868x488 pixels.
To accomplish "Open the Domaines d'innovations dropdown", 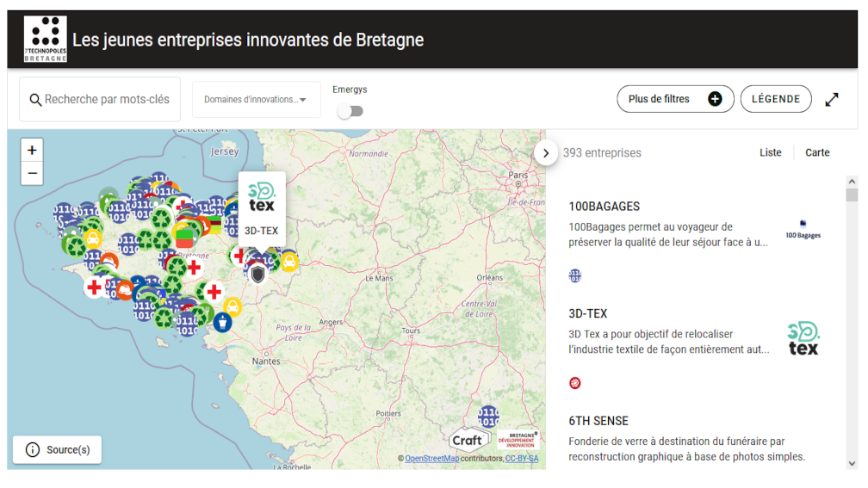I will [x=257, y=100].
